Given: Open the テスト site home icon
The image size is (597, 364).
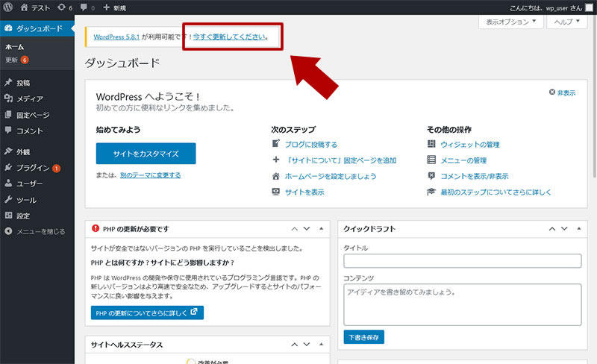Looking at the screenshot, I should pyautogui.click(x=25, y=7).
